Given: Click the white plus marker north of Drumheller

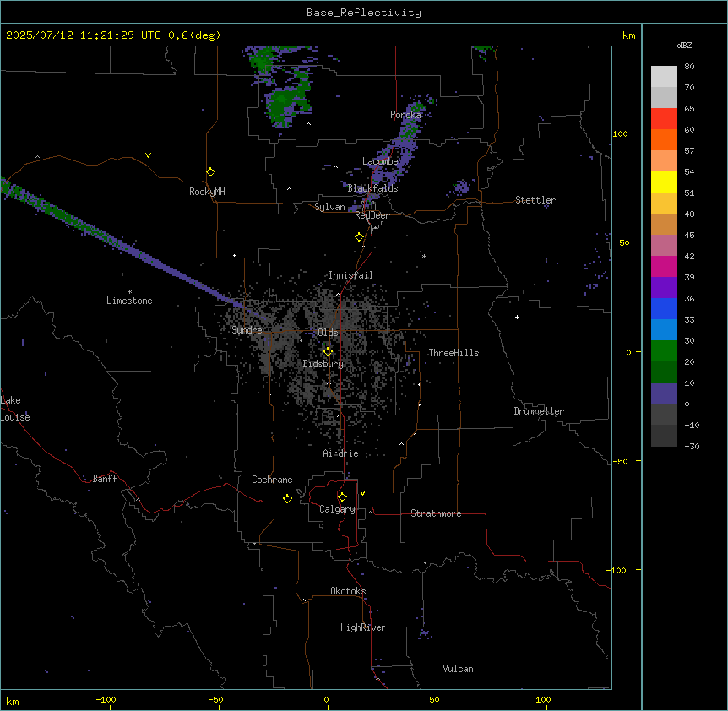Looking at the screenshot, I should click(x=517, y=317).
